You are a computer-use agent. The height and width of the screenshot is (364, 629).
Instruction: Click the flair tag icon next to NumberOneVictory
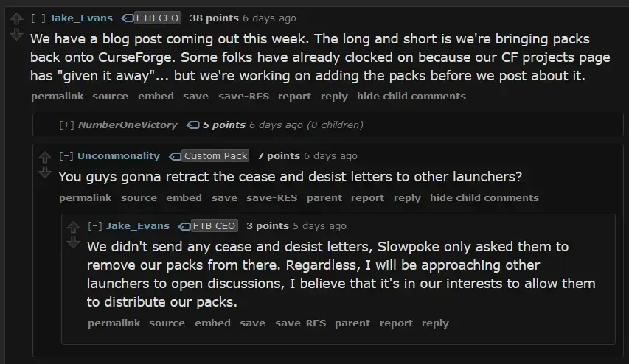193,125
